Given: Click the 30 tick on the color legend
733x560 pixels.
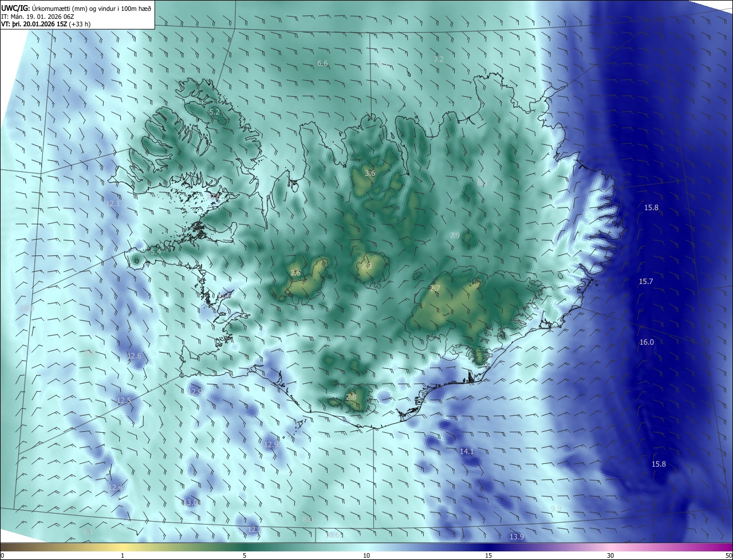Looking at the screenshot, I should point(610,555).
